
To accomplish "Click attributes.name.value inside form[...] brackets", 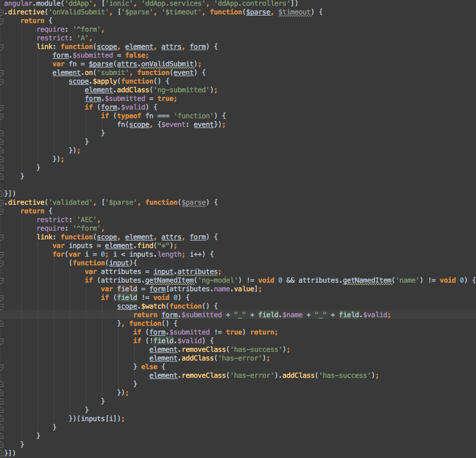I will 211,289.
